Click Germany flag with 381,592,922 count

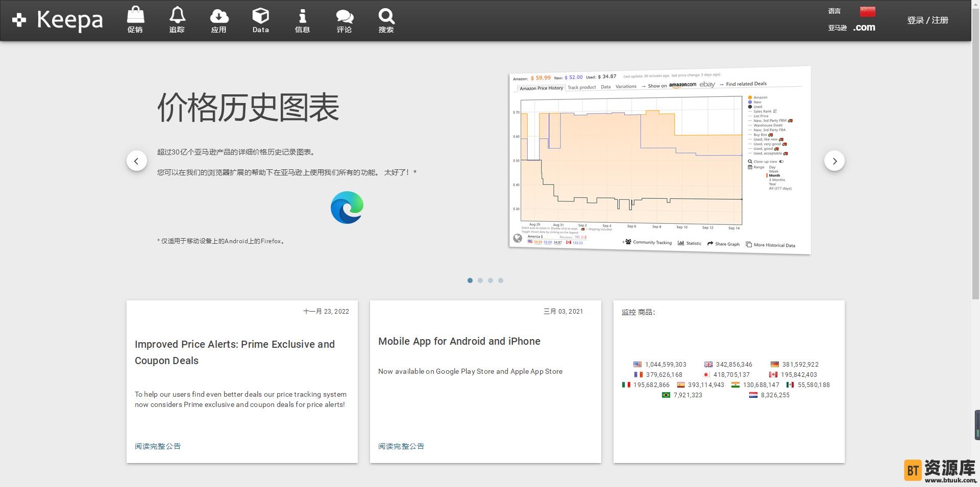click(795, 365)
